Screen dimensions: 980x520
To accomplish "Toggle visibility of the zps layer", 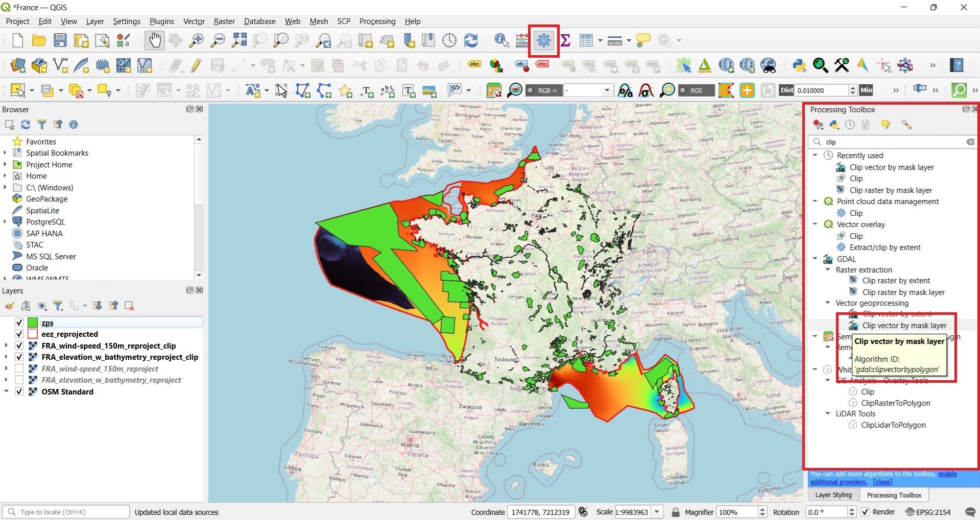I will pos(19,323).
